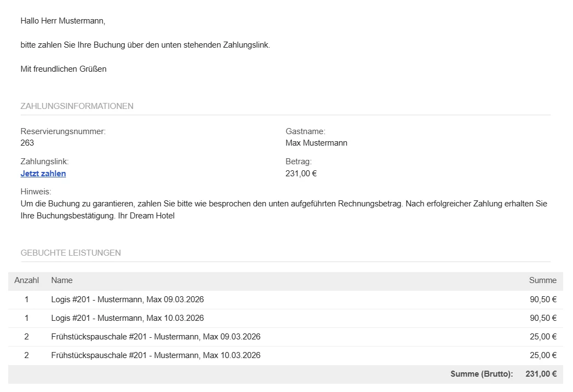This screenshot has width=573, height=392.
Task: Click the "Hinweis:" label
Action: point(36,192)
